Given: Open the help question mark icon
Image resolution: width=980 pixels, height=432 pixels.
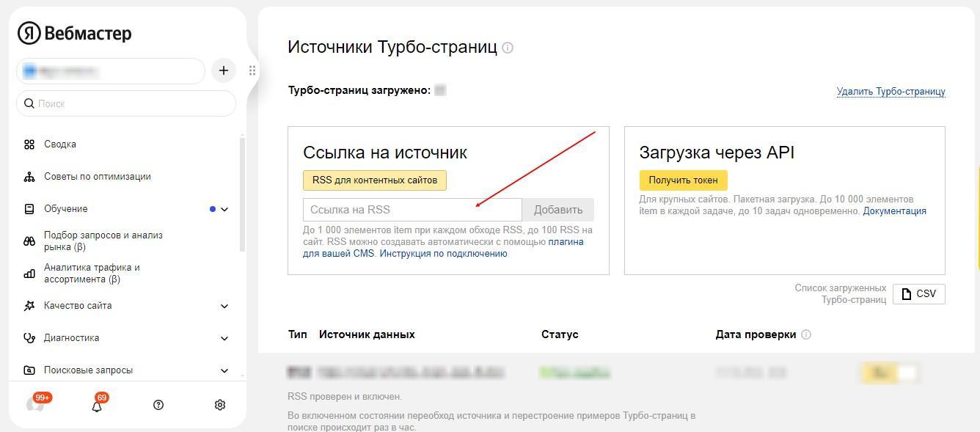Looking at the screenshot, I should coord(158,405).
